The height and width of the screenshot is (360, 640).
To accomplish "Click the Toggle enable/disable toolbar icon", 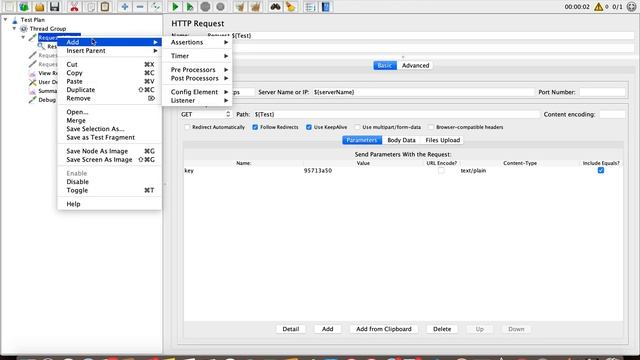I will click(x=155, y=7).
